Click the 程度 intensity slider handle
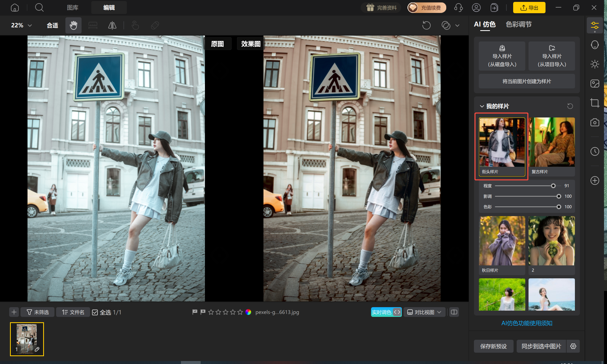This screenshot has width=607, height=364. [553, 186]
